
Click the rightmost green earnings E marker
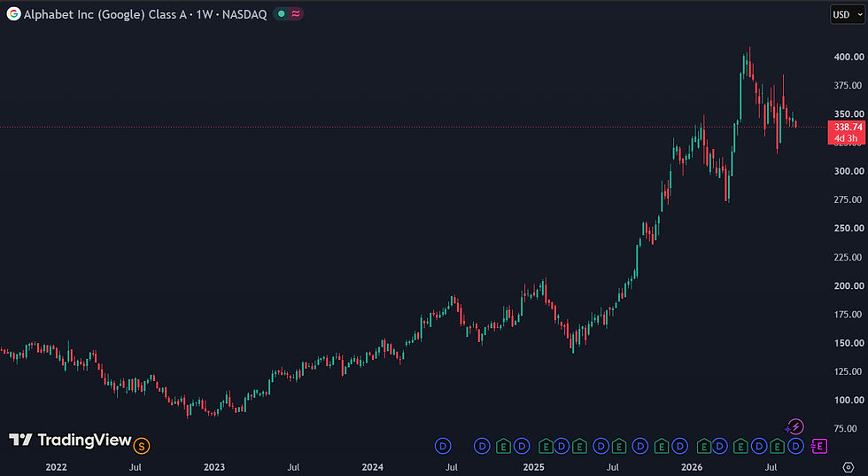coord(778,446)
